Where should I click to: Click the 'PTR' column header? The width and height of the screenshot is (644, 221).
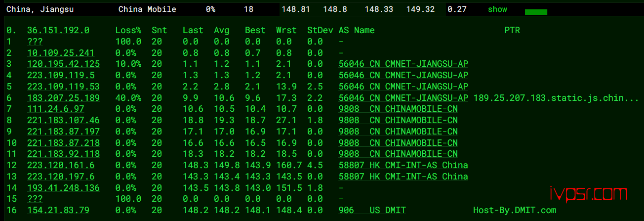click(512, 31)
